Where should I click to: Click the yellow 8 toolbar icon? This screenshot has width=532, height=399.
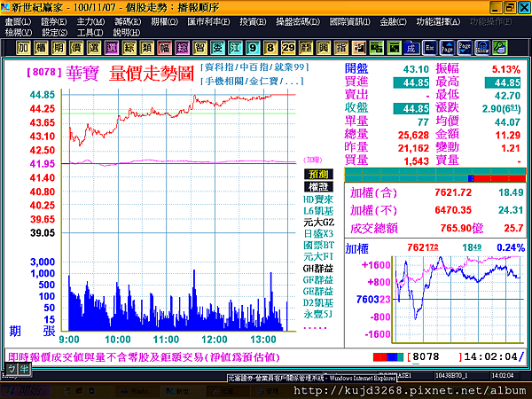click(270, 48)
